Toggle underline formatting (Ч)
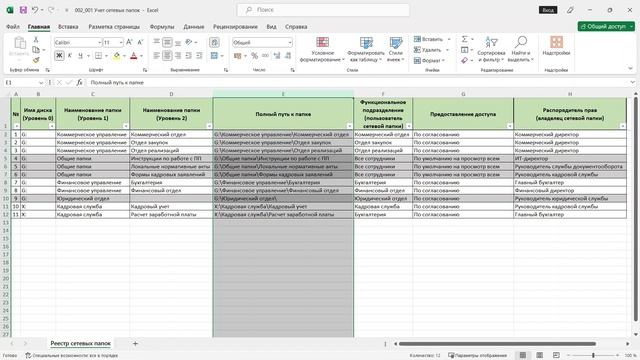This screenshot has width=640, height=360. point(80,56)
